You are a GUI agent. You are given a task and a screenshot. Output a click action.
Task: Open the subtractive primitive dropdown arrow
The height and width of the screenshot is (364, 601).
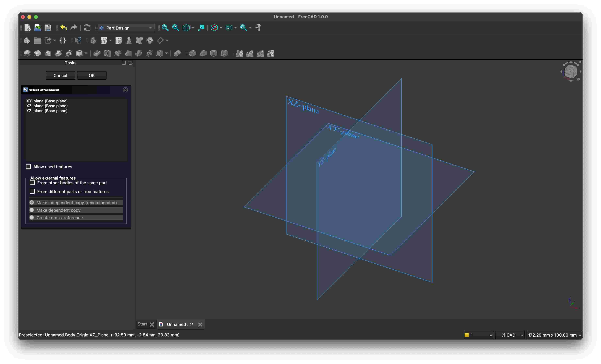tap(166, 53)
